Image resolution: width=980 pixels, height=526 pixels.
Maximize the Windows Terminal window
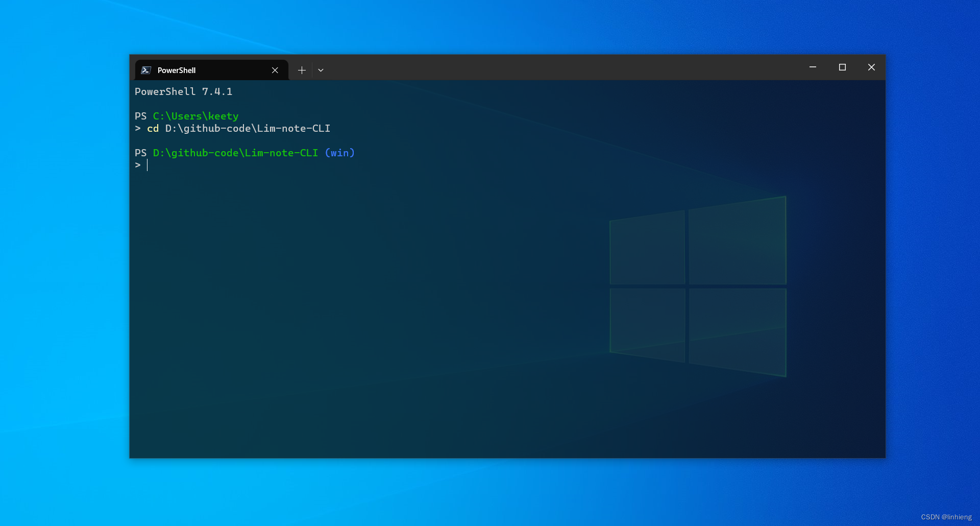point(842,67)
